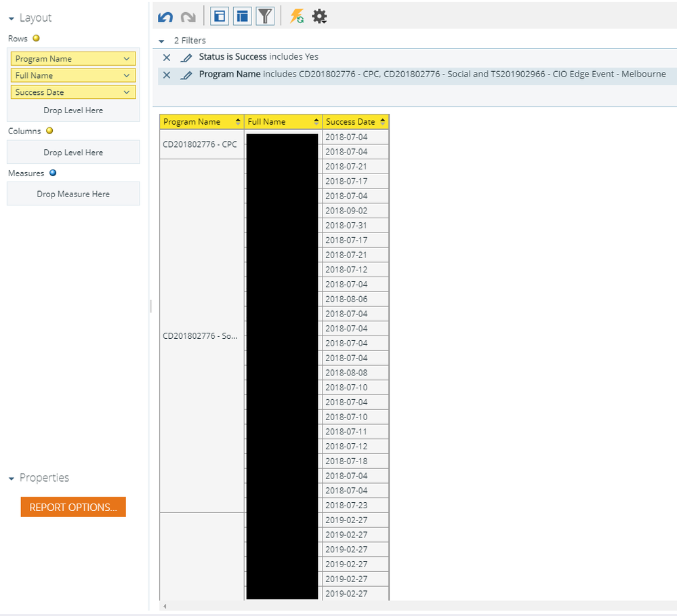Screen dimensions: 677x616
Task: Click the panel splitter collapse handle
Action: click(x=150, y=306)
